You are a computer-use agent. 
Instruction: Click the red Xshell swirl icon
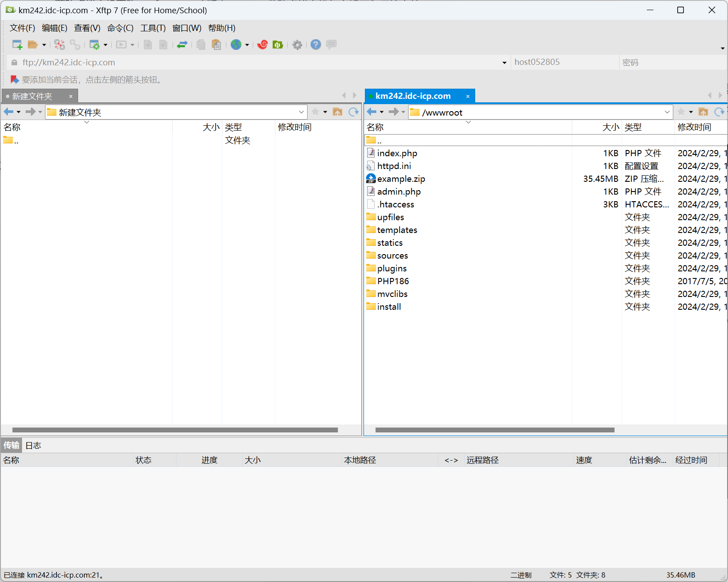[263, 45]
